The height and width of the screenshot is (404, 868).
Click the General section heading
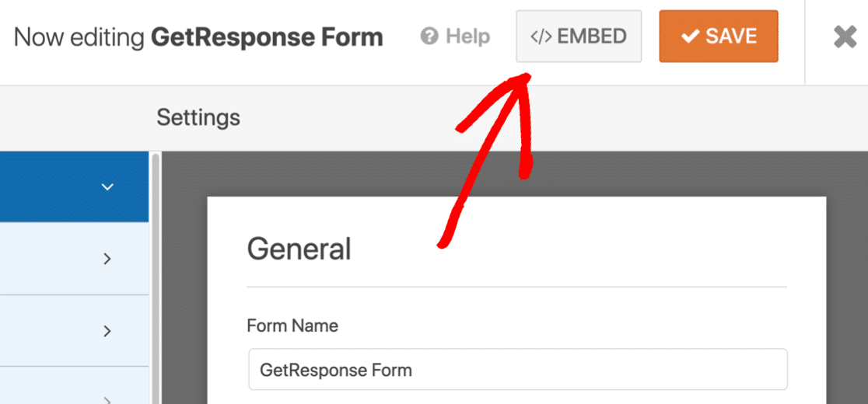299,249
